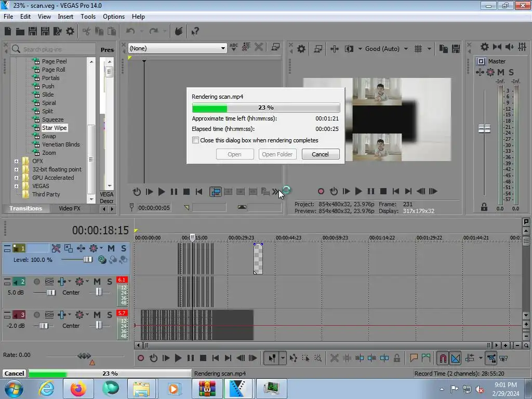Expand the GPU Accelerated folder
Image resolution: width=532 pixels, height=399 pixels.
point(16,178)
